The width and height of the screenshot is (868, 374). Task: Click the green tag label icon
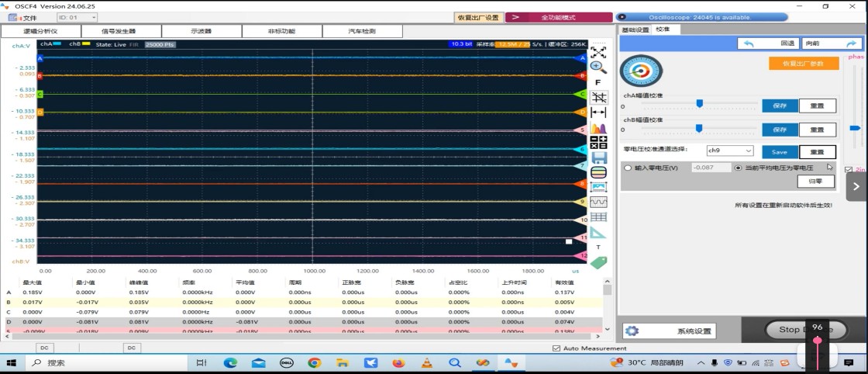pos(598,262)
